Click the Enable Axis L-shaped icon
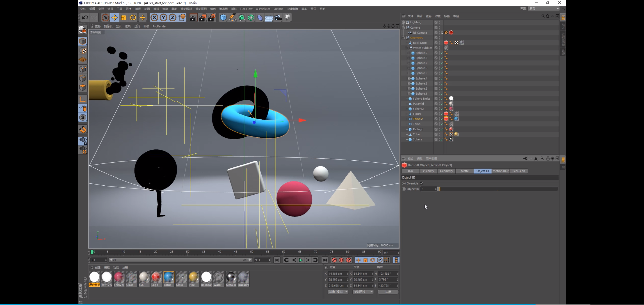 click(x=83, y=99)
